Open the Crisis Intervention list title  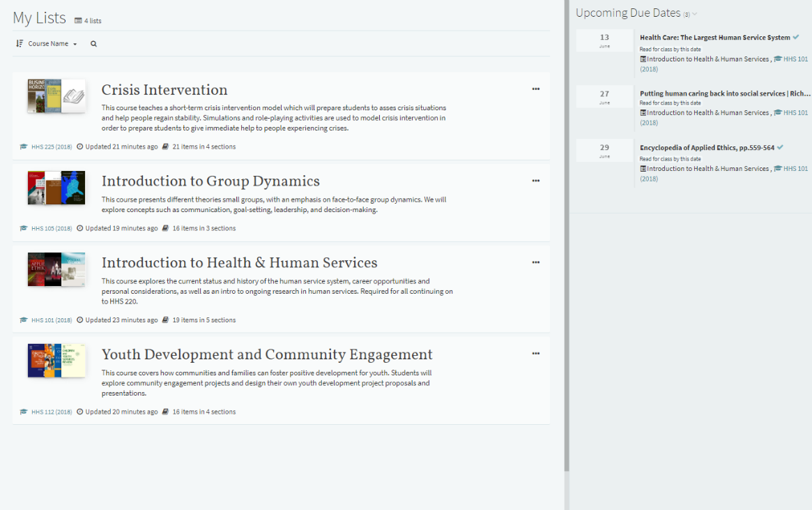point(164,90)
